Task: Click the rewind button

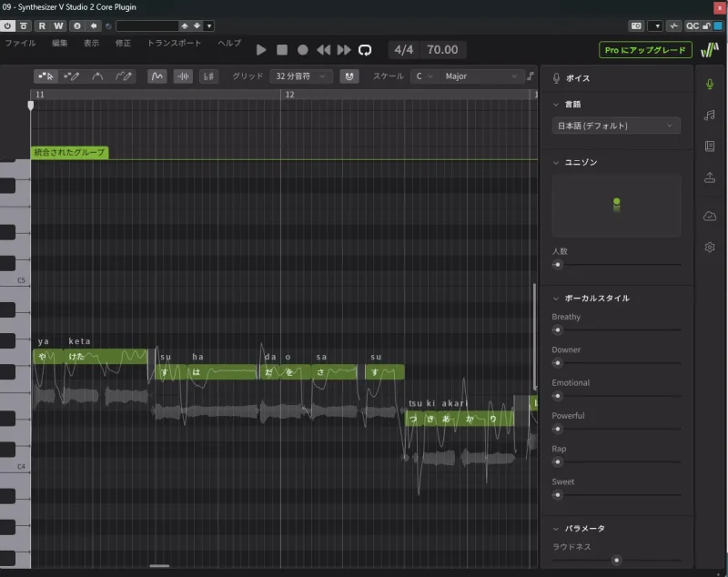Action: [x=324, y=50]
